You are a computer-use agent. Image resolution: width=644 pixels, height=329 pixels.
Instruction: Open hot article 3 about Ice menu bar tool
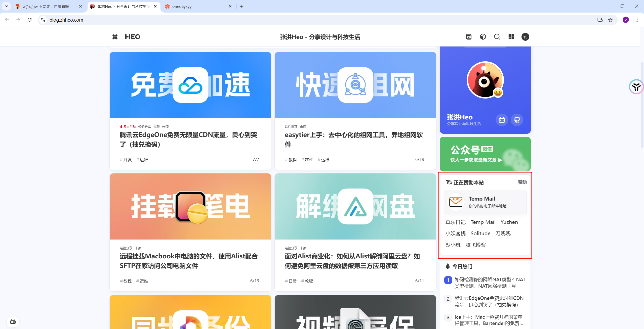(485, 320)
